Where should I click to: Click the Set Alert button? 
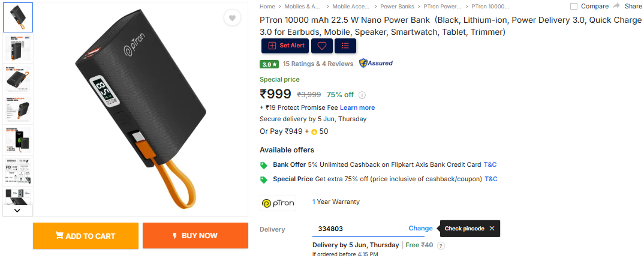coord(286,46)
